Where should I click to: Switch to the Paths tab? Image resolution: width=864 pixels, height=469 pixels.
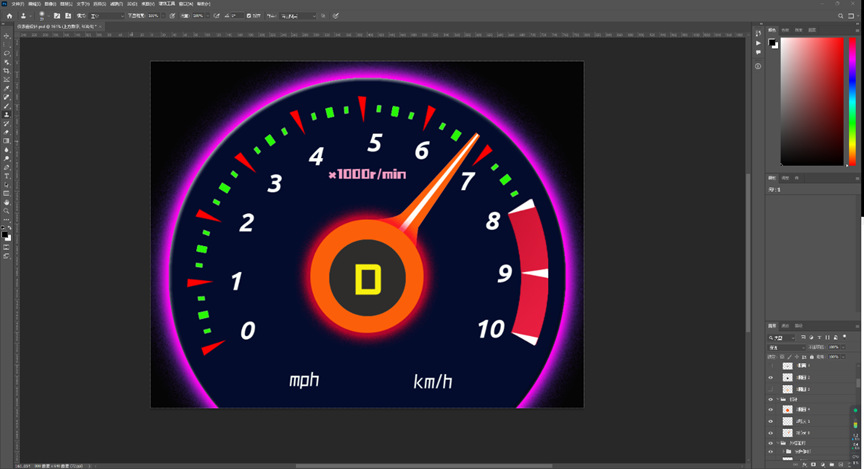[x=798, y=326]
